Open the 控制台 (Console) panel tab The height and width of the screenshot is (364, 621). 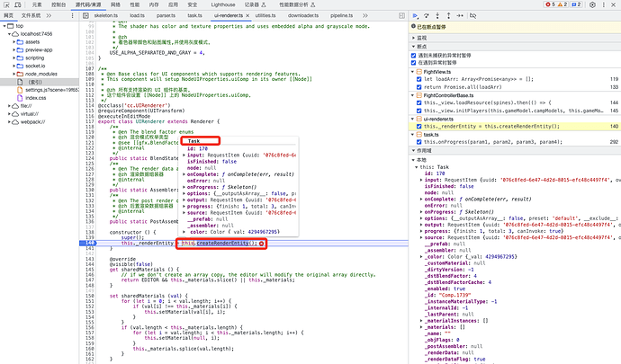click(x=58, y=4)
